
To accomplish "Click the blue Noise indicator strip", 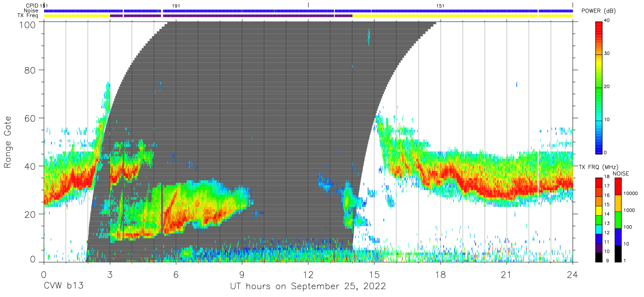I will point(308,10).
